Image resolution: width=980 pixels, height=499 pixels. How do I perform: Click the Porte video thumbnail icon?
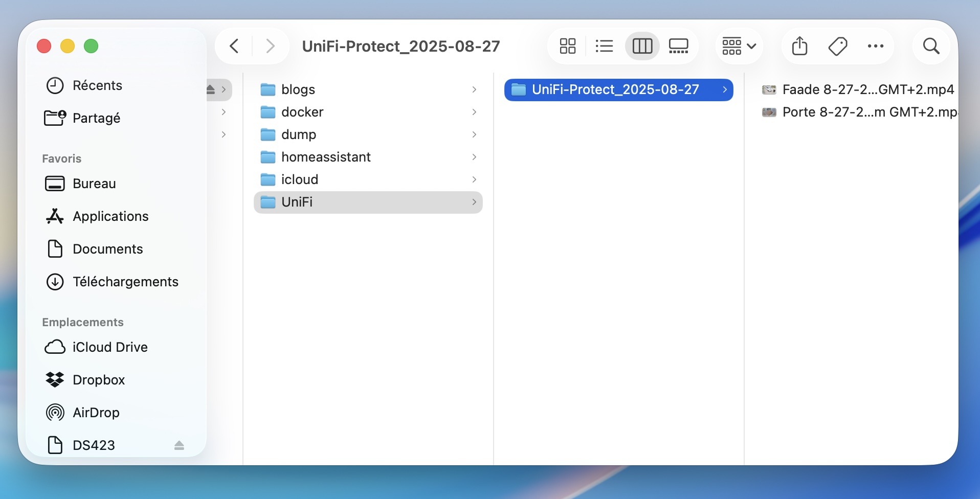click(769, 112)
